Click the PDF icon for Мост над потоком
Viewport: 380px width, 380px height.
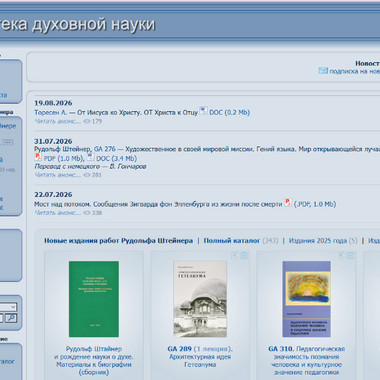(x=288, y=203)
